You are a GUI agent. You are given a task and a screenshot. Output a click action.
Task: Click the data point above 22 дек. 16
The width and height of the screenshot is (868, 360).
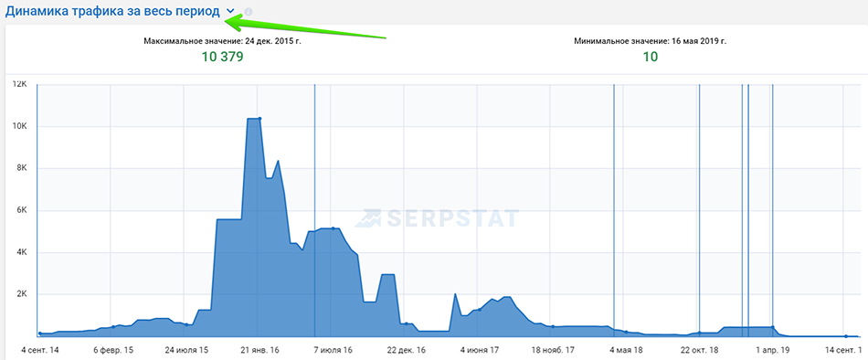coord(407,323)
